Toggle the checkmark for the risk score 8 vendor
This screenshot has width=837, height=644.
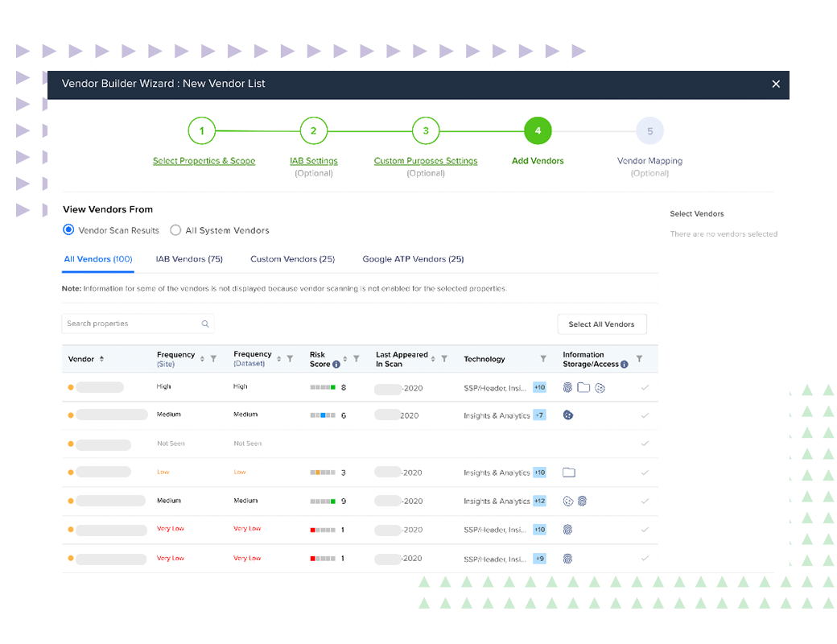[x=645, y=388]
